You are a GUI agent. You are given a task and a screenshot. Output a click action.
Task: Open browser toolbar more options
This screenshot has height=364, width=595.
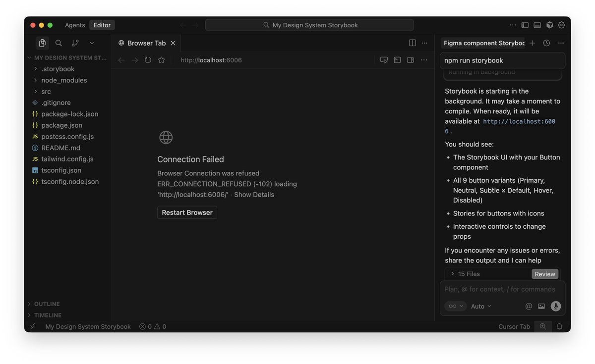[x=424, y=60]
